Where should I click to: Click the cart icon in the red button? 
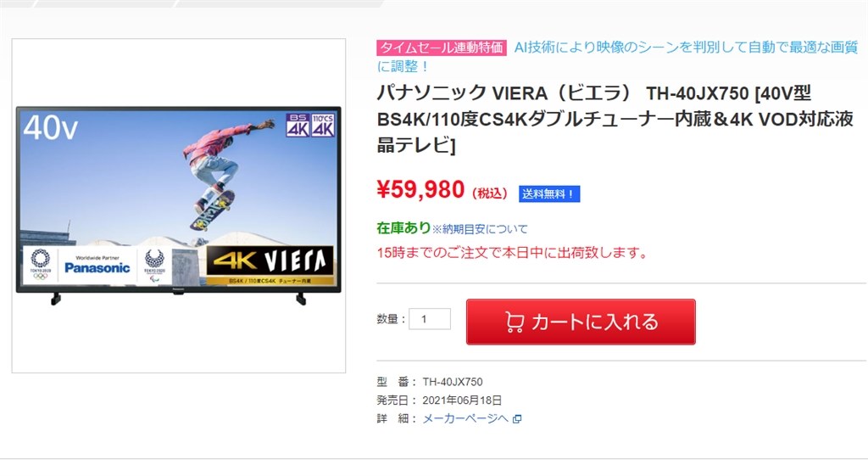point(515,322)
